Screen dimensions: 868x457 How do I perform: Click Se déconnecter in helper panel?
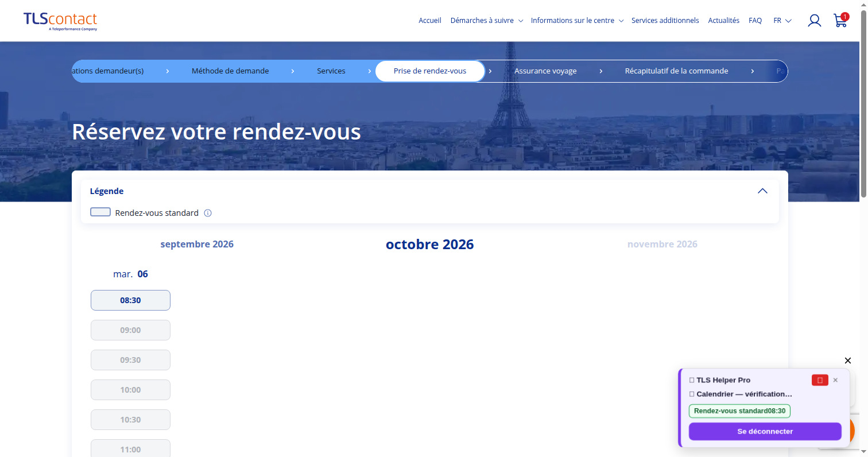pyautogui.click(x=765, y=431)
